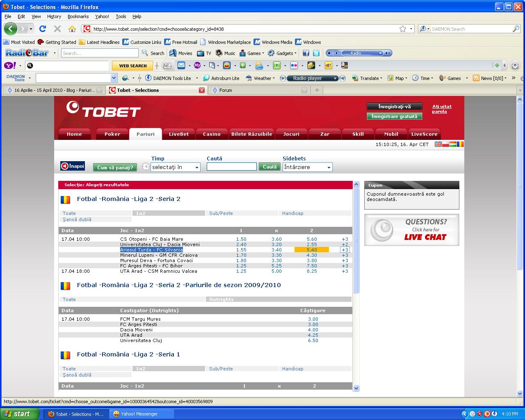This screenshot has height=420, width=525.
Task: Open Movies in the RadioBar toolbar
Action: 181,53
